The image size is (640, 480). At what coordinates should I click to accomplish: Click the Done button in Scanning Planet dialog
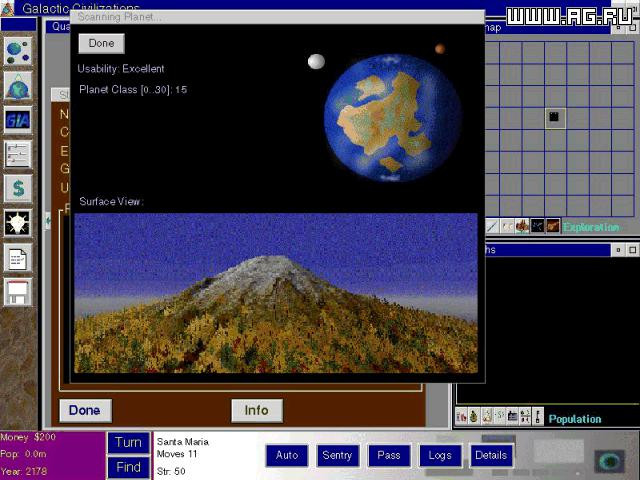pyautogui.click(x=101, y=43)
